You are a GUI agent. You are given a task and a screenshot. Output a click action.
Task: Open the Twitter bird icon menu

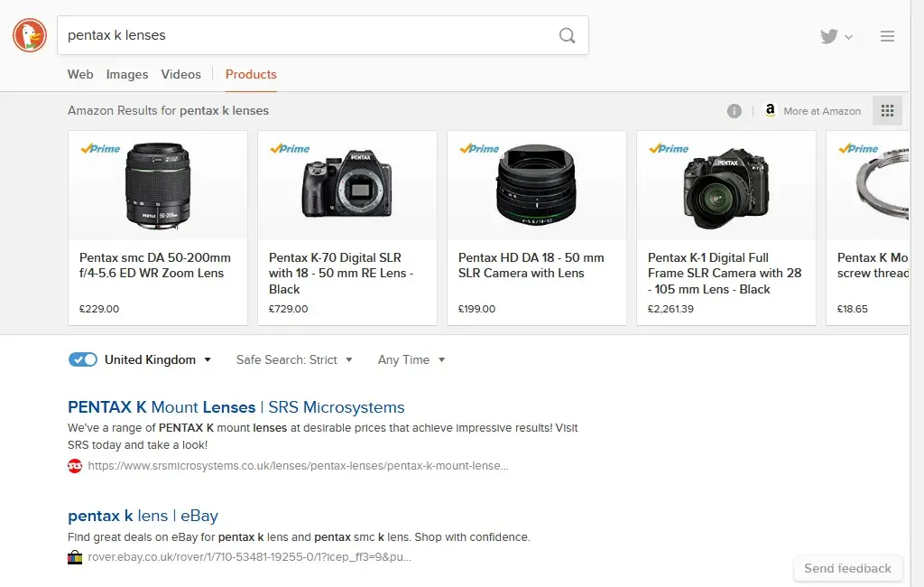click(x=829, y=37)
